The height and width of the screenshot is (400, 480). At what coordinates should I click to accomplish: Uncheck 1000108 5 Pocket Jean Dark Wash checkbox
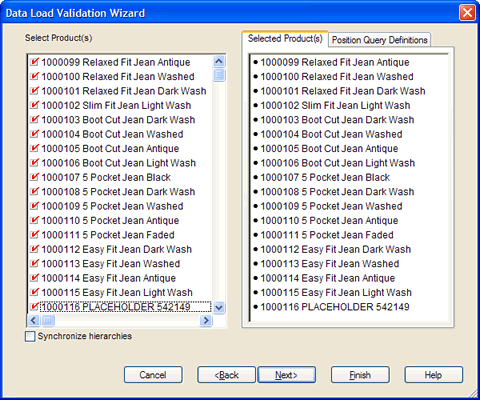(x=34, y=191)
